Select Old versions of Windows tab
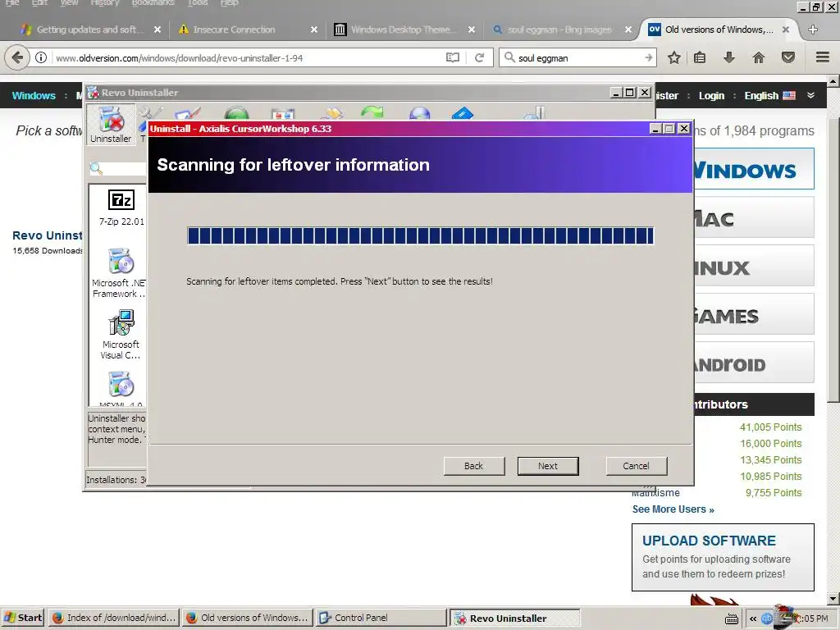 coord(719,30)
